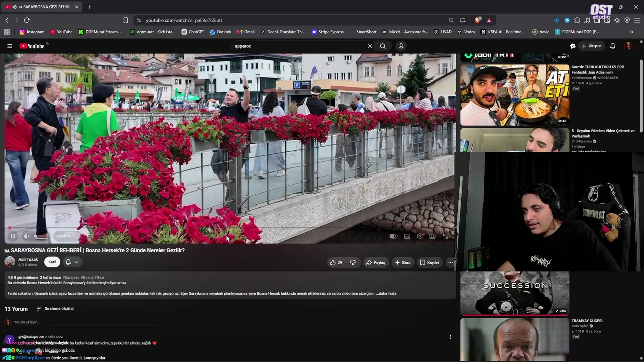Bookmark this page with bookmark icon

pos(126,20)
